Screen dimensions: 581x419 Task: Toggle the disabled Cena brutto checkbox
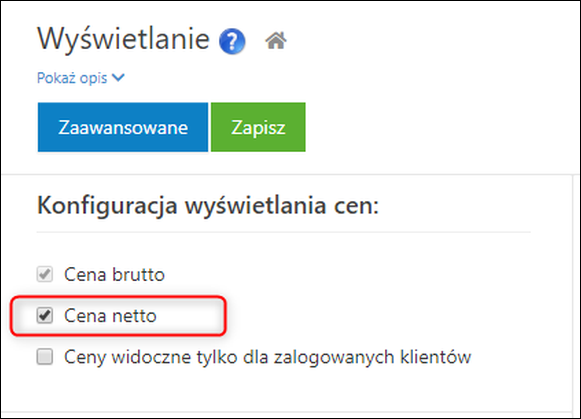pos(44,275)
